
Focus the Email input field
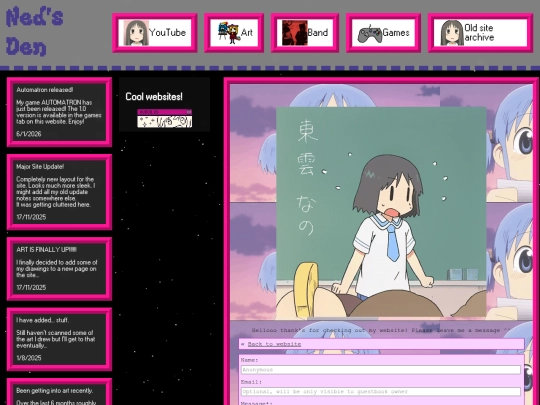[x=381, y=392]
